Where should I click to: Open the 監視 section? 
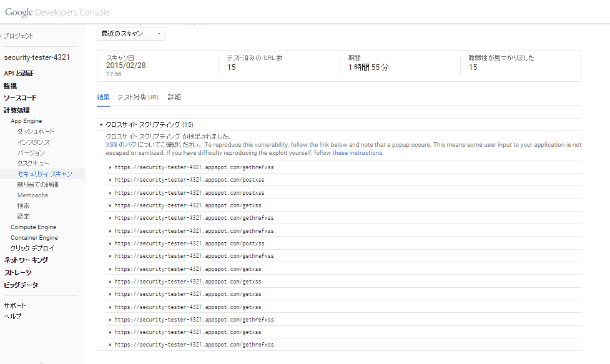pos(11,86)
